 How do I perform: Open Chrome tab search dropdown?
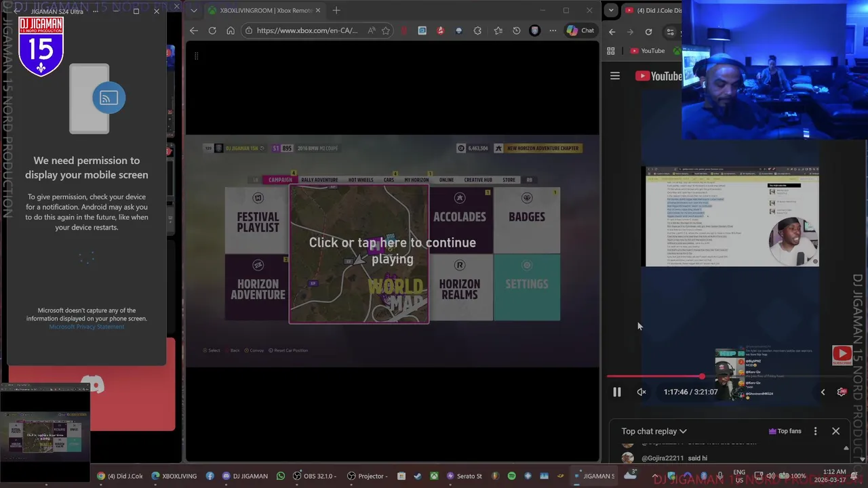coord(611,10)
